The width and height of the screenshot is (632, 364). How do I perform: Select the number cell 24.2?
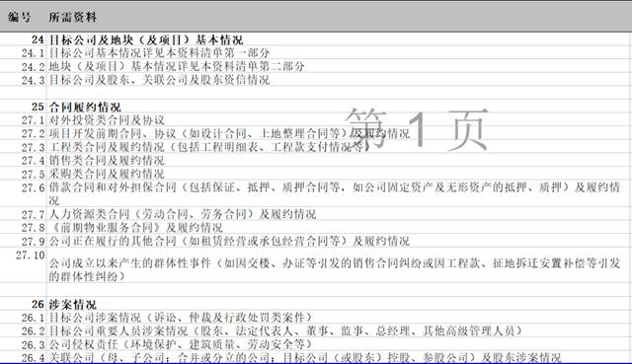click(x=33, y=67)
